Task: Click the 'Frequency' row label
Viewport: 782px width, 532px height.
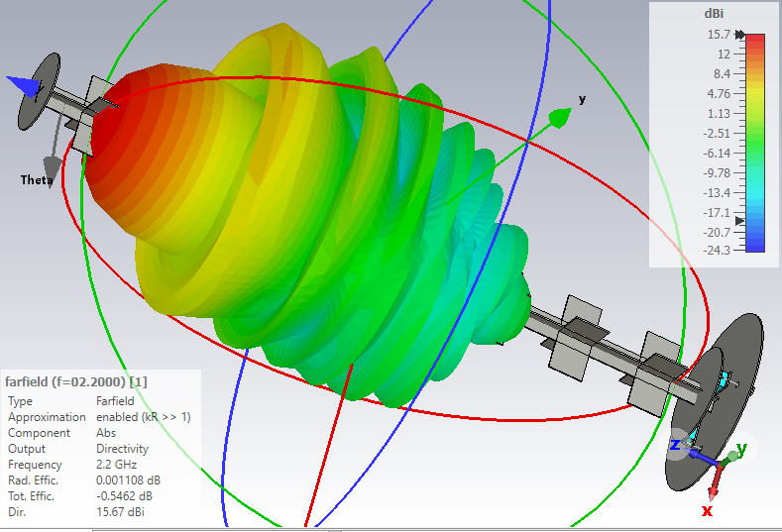Action: coord(35,465)
